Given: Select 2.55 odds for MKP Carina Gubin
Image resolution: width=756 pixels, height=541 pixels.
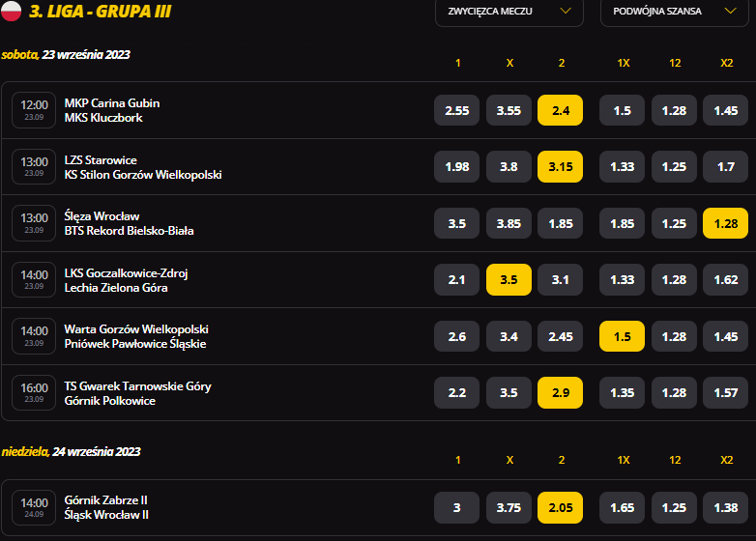Looking at the screenshot, I should point(456,110).
